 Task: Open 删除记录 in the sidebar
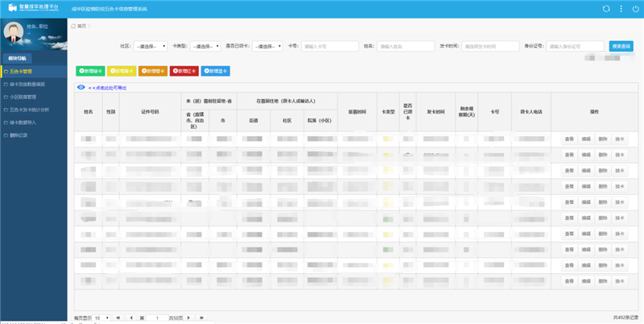[33, 135]
